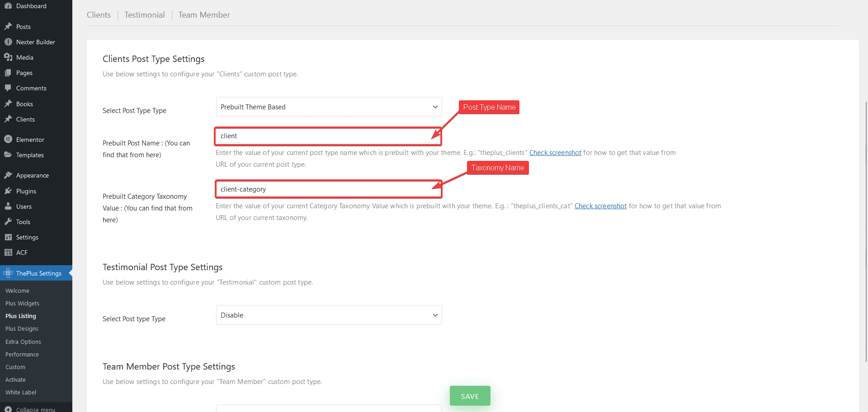
Task: Open the Nexter Builder menu
Action: tap(36, 42)
